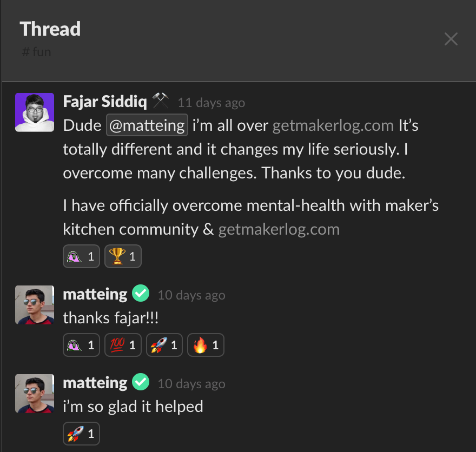Click the hammer and pick status icon
The width and height of the screenshot is (476, 452).
pyautogui.click(x=160, y=101)
